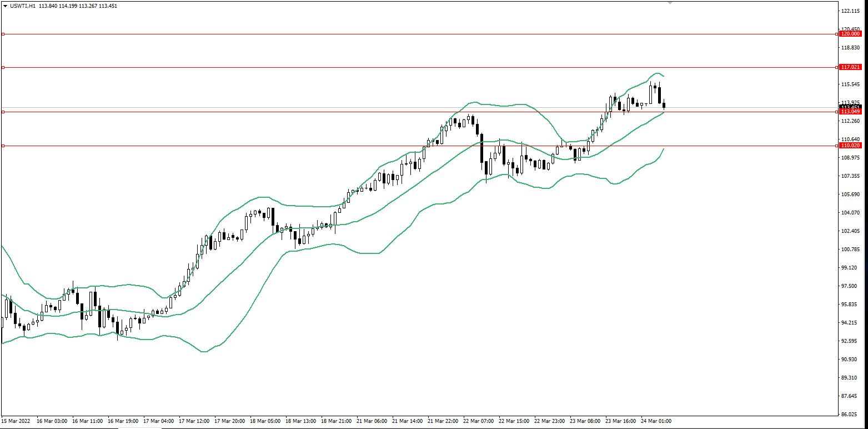Image resolution: width=868 pixels, height=429 pixels.
Task: Click the 92.595 price scale label
Action: [x=849, y=341]
